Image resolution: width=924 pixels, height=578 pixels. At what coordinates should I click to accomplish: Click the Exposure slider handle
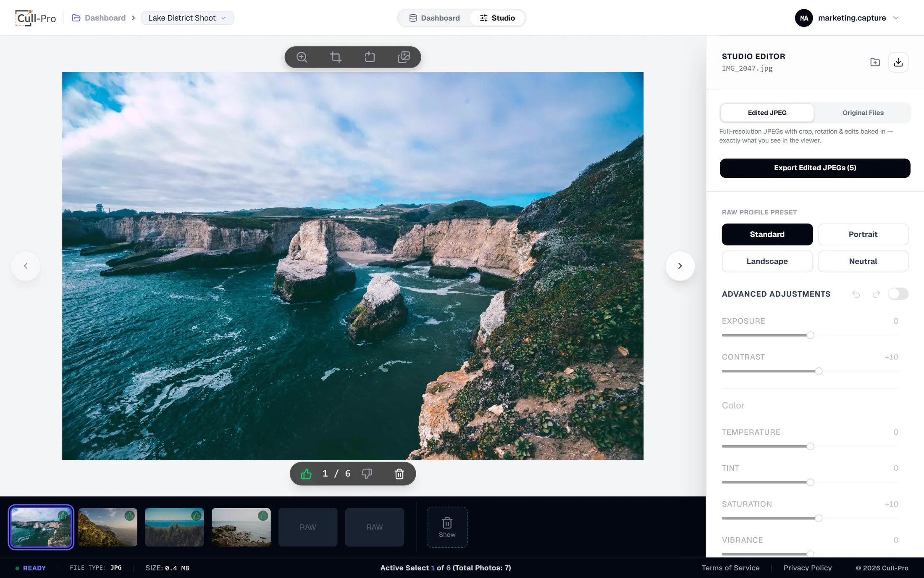click(x=810, y=335)
